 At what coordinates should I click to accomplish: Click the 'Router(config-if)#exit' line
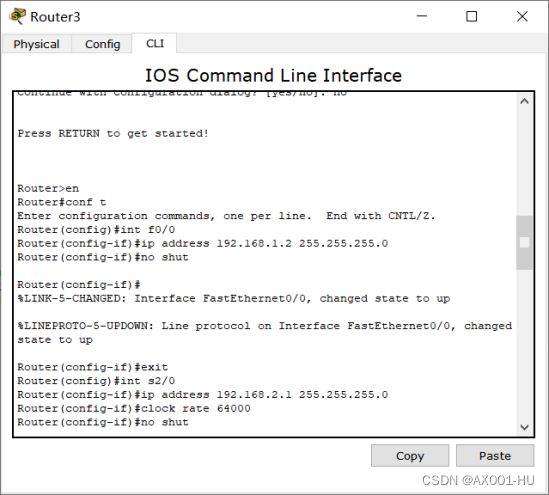[93, 367]
